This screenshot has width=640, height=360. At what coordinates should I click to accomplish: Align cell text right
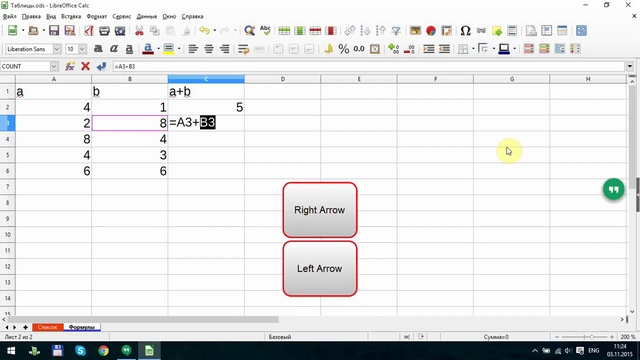[224, 49]
